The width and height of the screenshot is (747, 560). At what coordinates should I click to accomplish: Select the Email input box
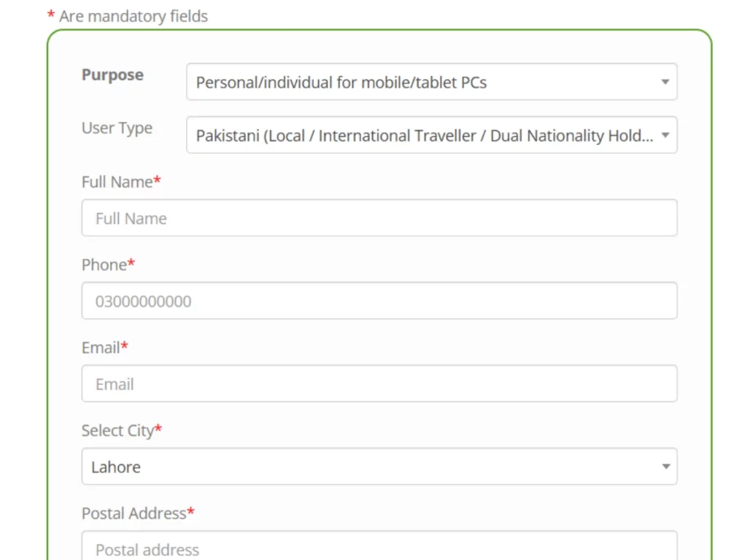click(x=379, y=384)
